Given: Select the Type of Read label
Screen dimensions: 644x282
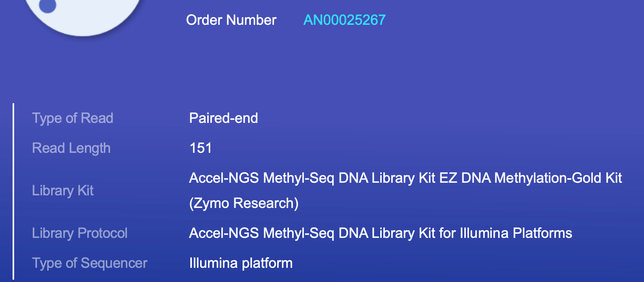Looking at the screenshot, I should [73, 118].
